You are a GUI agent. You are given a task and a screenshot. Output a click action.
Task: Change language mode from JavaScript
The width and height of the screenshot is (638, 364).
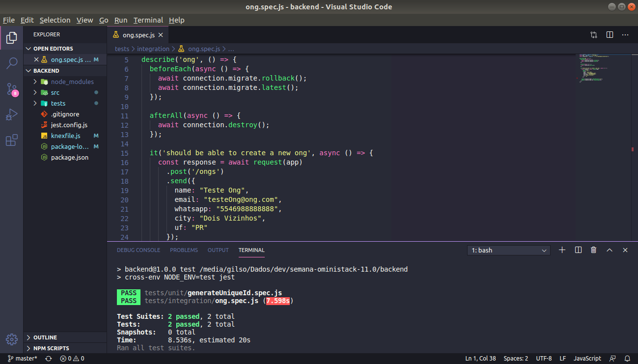[x=587, y=359]
